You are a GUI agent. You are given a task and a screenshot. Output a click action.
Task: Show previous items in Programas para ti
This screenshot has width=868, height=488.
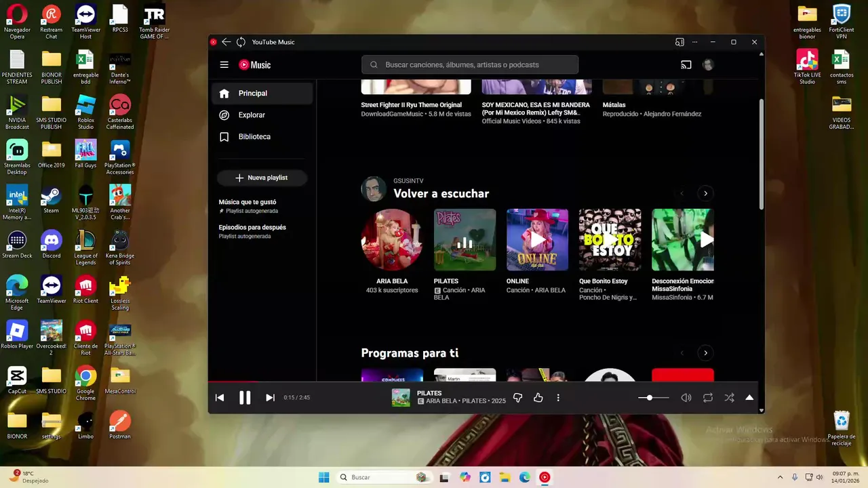(x=682, y=353)
